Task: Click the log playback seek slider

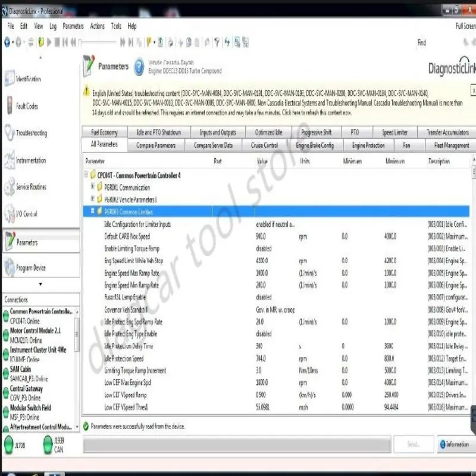Action: (98, 42)
